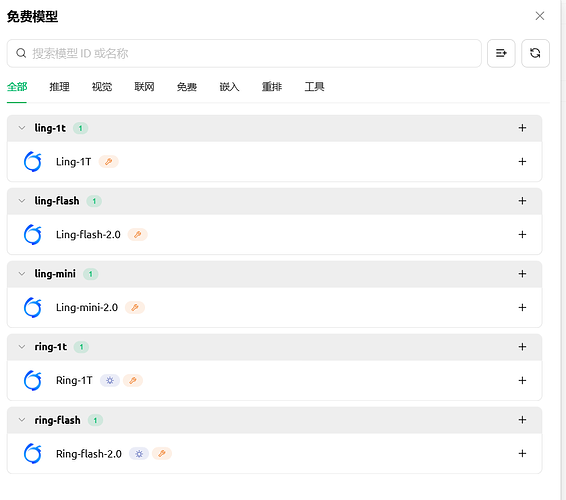
Task: Click the tool badge beside Ling-mini-2.0
Action: (x=135, y=307)
